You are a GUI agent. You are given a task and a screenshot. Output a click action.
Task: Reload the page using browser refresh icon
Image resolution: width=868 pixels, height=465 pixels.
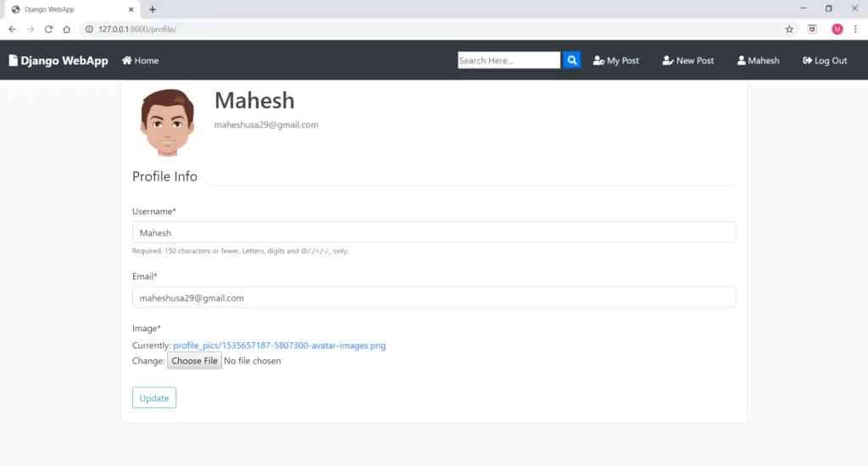tap(48, 29)
